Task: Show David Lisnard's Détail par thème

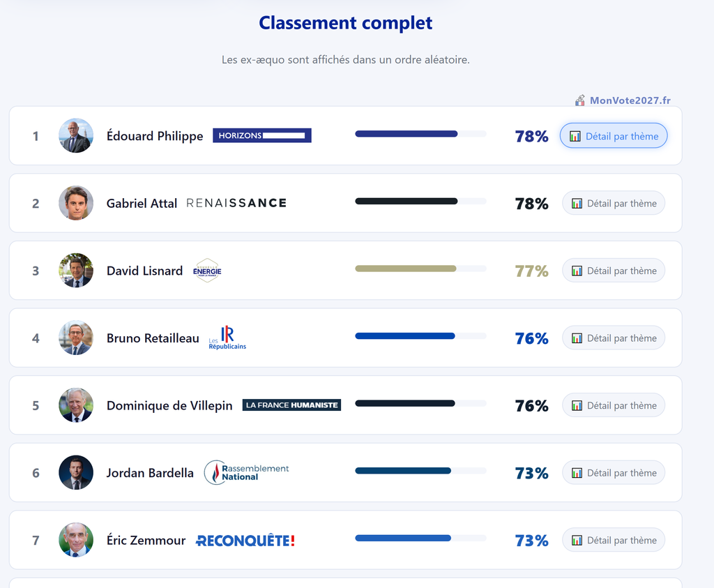Action: pyautogui.click(x=614, y=271)
